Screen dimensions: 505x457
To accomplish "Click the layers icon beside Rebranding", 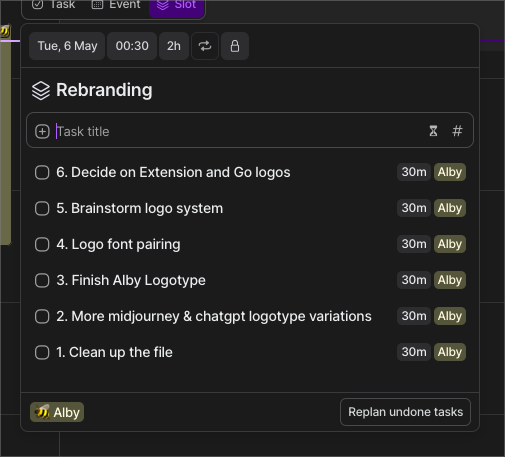I will point(41,90).
